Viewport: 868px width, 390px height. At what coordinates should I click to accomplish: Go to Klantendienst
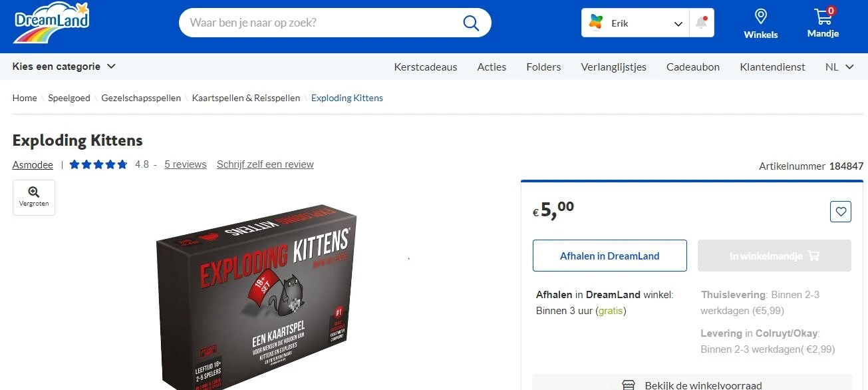(772, 67)
